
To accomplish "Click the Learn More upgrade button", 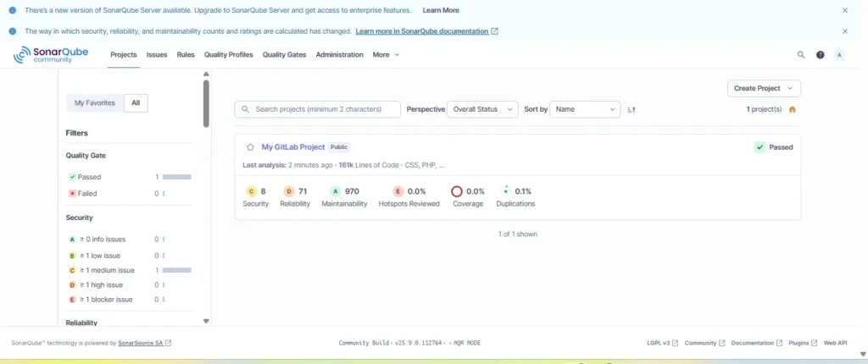I will (441, 10).
